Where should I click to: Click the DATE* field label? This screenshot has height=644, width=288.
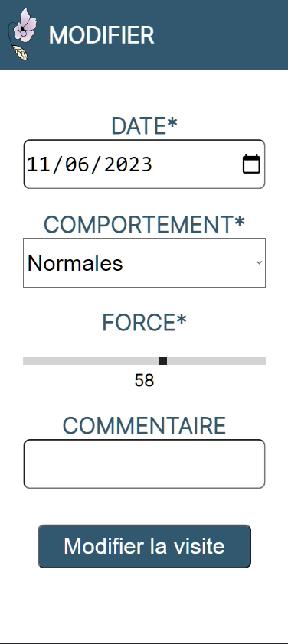(145, 125)
